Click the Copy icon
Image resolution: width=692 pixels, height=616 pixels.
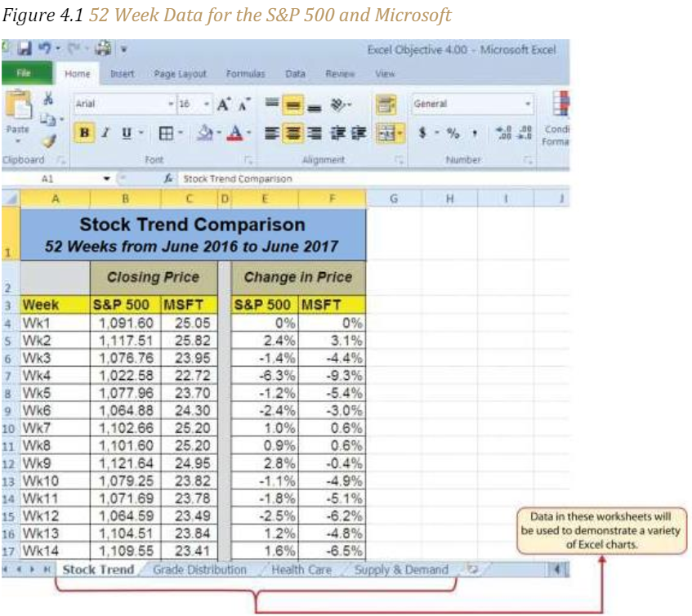tap(47, 119)
